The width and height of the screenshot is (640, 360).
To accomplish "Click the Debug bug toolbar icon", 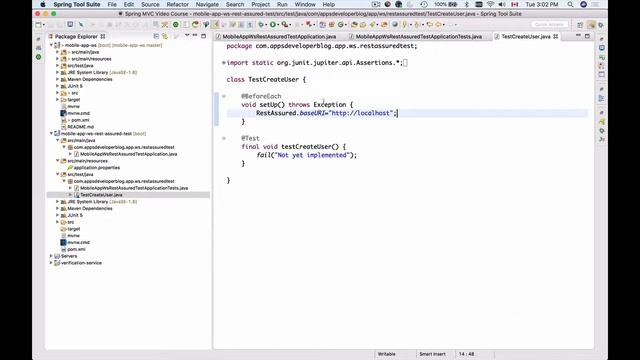I will pyautogui.click(x=261, y=25).
